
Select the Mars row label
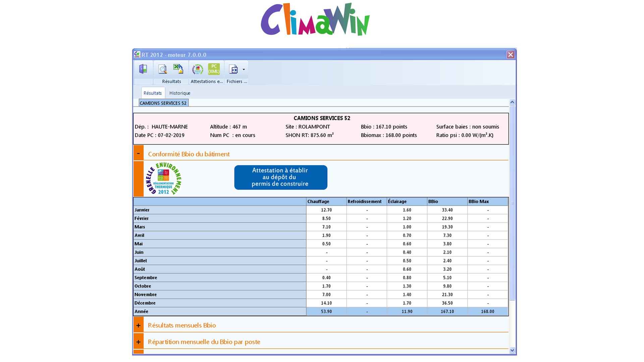click(220, 227)
